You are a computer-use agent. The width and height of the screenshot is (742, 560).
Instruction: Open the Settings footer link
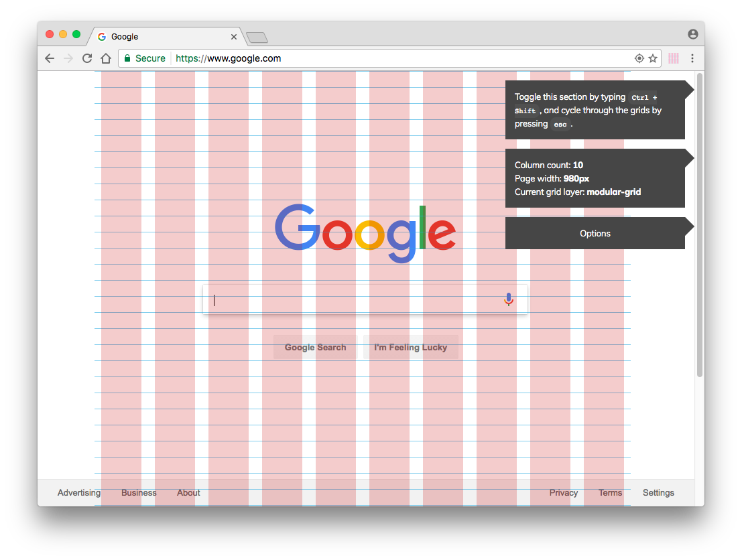click(658, 493)
